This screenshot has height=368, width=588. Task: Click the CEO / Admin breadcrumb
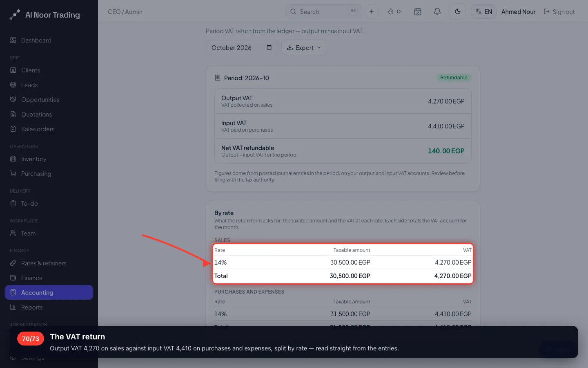point(125,12)
